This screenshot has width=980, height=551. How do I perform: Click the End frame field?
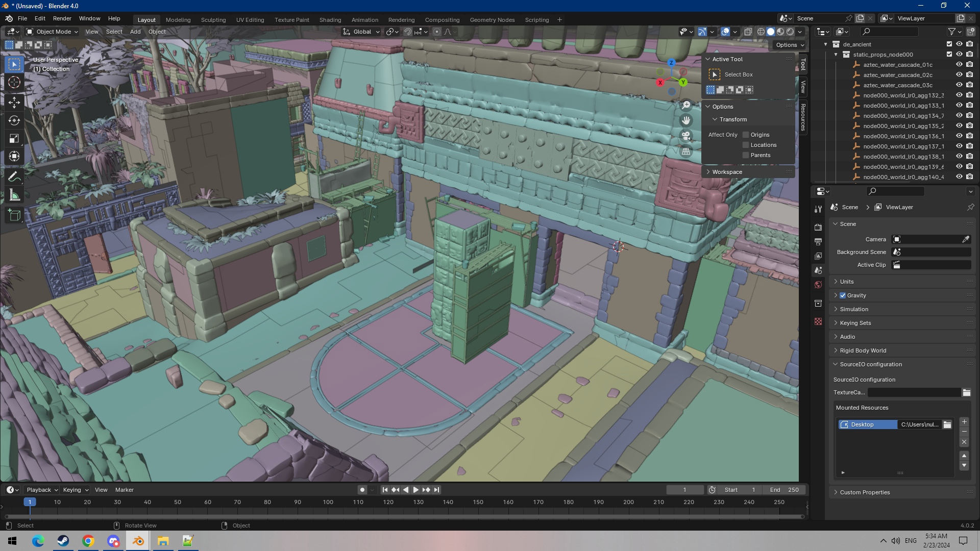pyautogui.click(x=785, y=490)
